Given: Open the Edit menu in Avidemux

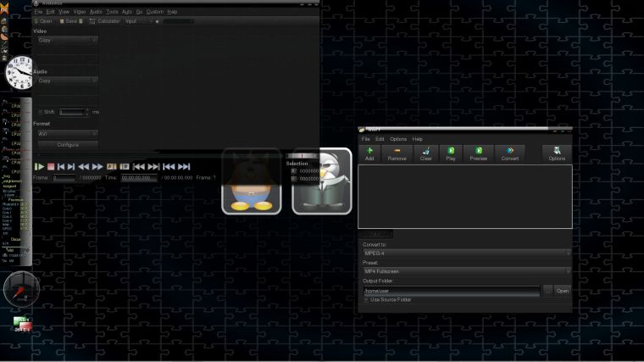Looking at the screenshot, I should [x=51, y=12].
